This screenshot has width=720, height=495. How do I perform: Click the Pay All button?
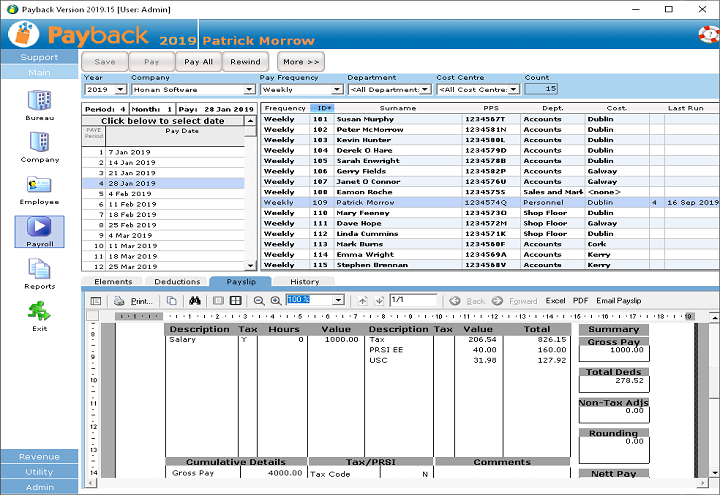pyautogui.click(x=199, y=62)
